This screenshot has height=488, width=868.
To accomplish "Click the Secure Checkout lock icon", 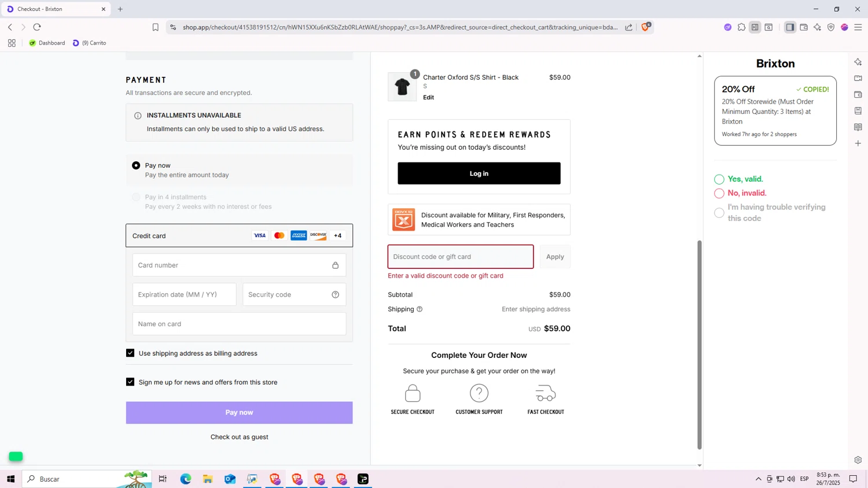I will coord(413,394).
